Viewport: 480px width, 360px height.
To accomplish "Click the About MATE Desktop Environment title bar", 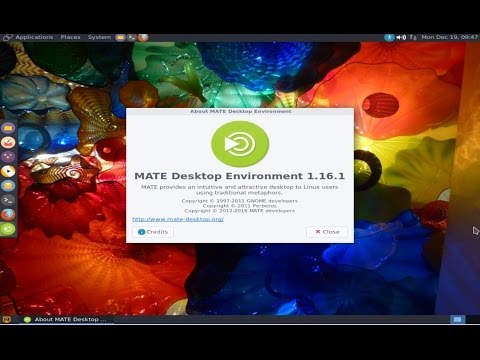I will click(x=240, y=111).
